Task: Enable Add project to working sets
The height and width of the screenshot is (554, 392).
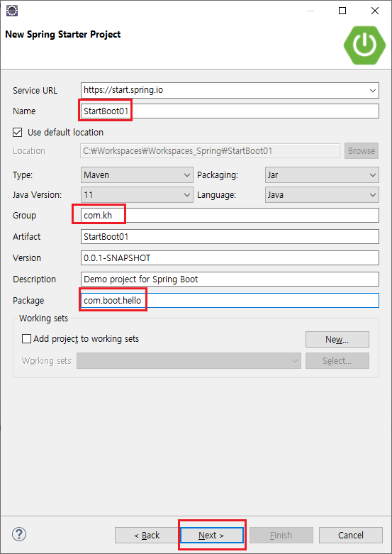Action: (26, 339)
